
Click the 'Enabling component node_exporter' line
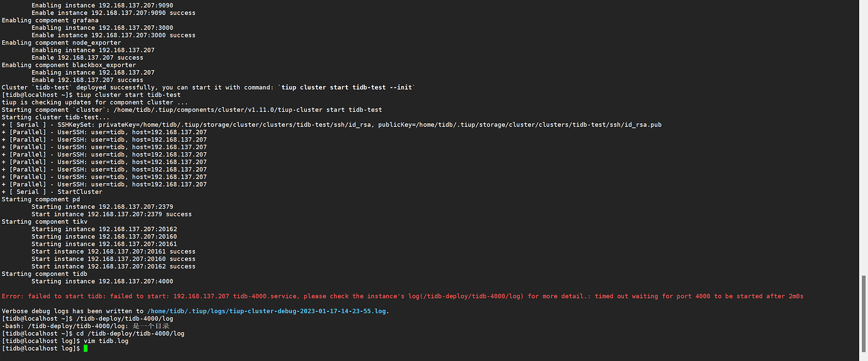61,43
